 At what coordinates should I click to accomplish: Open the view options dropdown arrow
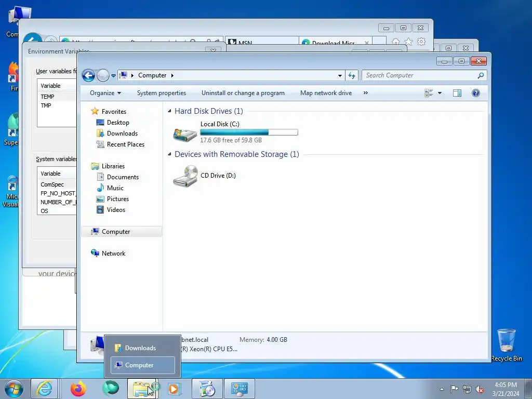point(440,93)
